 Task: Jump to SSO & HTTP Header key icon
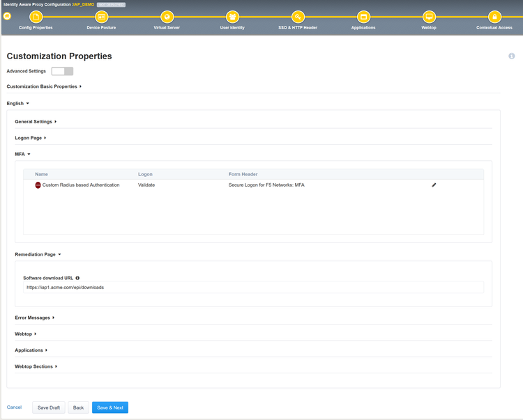298,17
